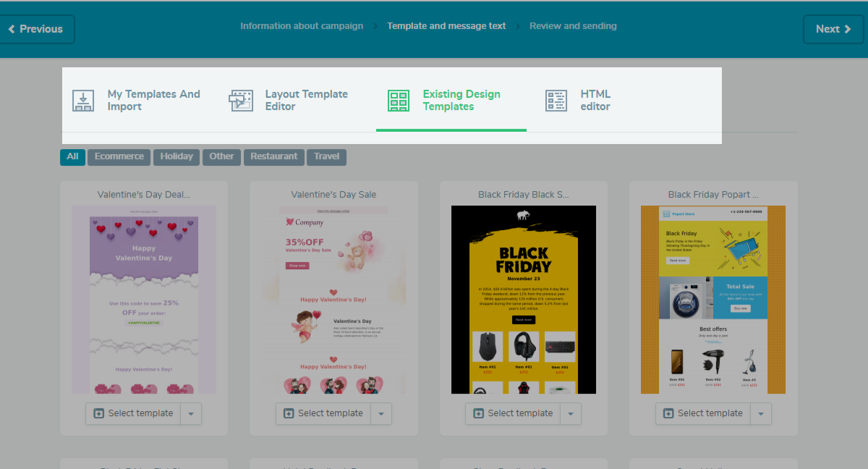Select the All filter button
Screen dimensions: 868x469
click(72, 156)
